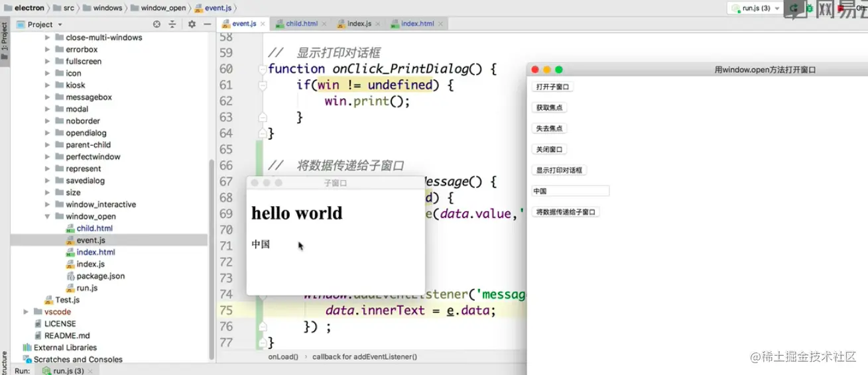This screenshot has width=868, height=375.
Task: Switch to the child.html tab
Action: click(x=302, y=24)
